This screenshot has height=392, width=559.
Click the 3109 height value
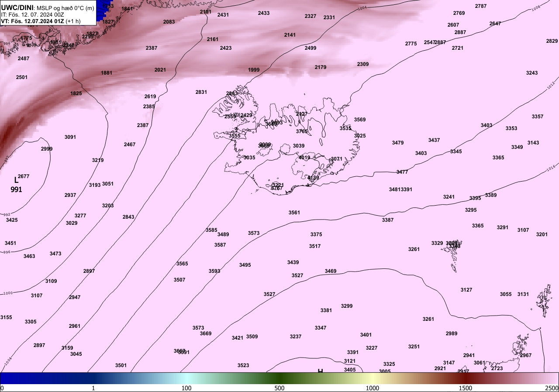51,281
